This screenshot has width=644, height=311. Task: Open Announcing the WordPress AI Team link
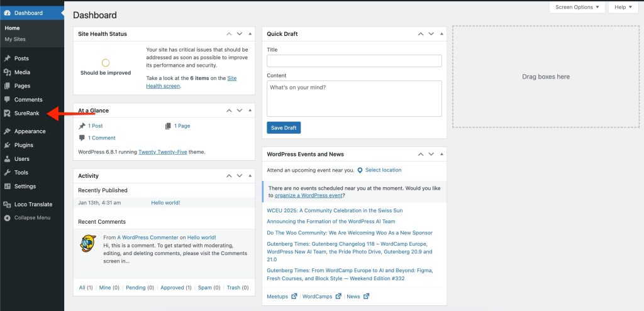pyautogui.click(x=331, y=222)
